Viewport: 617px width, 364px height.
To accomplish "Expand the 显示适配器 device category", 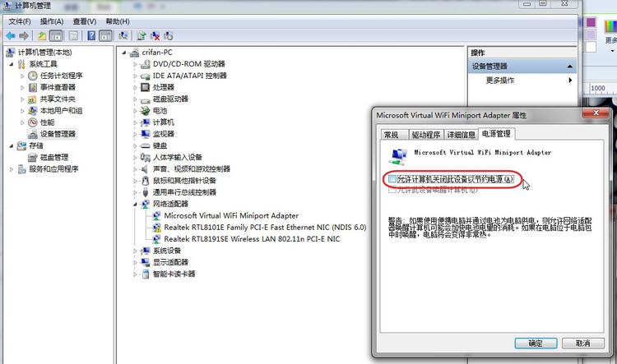I will pyautogui.click(x=135, y=263).
